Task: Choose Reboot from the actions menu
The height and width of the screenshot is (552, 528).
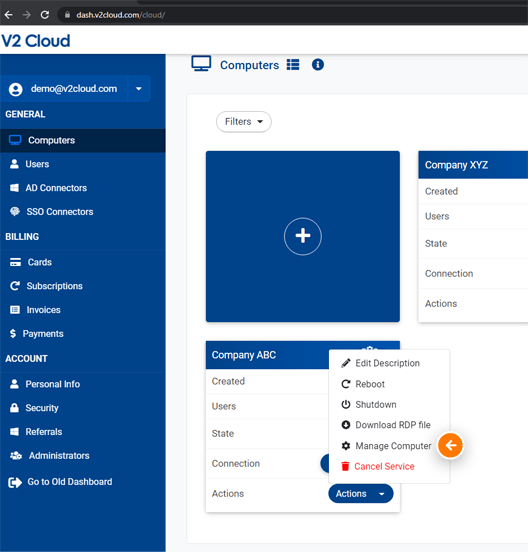Action: 389,384
